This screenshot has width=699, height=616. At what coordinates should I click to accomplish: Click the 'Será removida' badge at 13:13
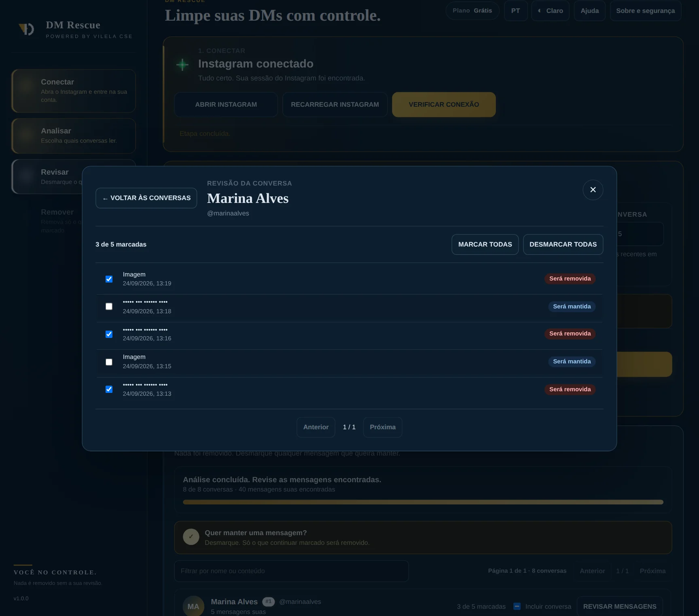[x=570, y=389]
